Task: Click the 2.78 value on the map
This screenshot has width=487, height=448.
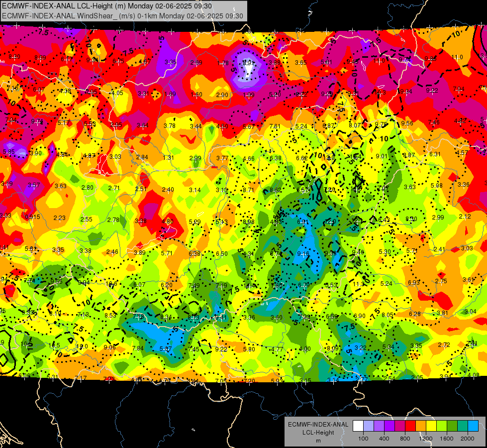Action: [113, 220]
